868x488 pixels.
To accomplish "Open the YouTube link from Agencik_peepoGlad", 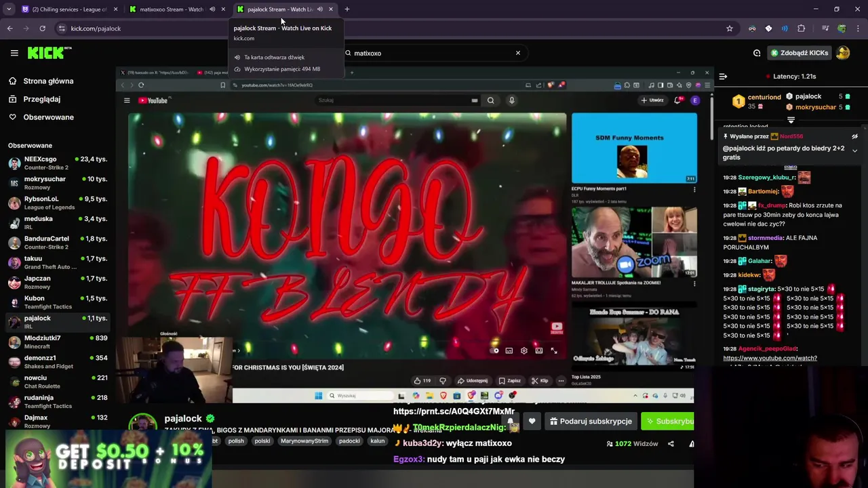I will pos(770,358).
